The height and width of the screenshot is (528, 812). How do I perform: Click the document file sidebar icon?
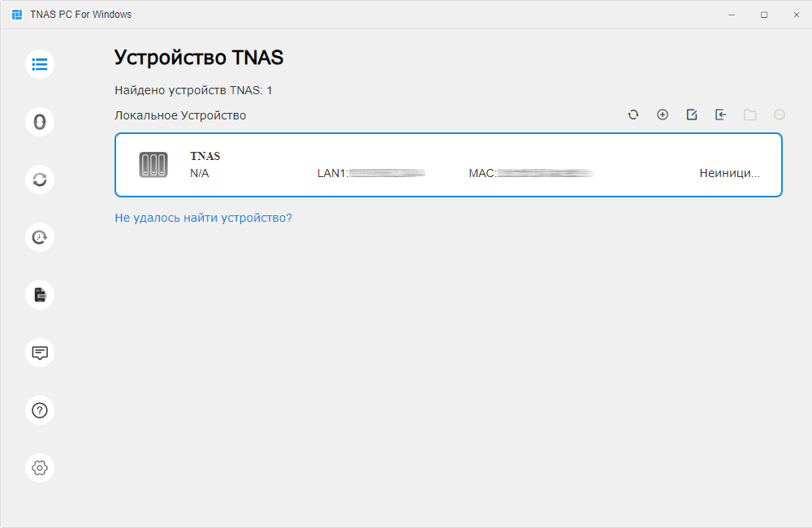tap(40, 295)
